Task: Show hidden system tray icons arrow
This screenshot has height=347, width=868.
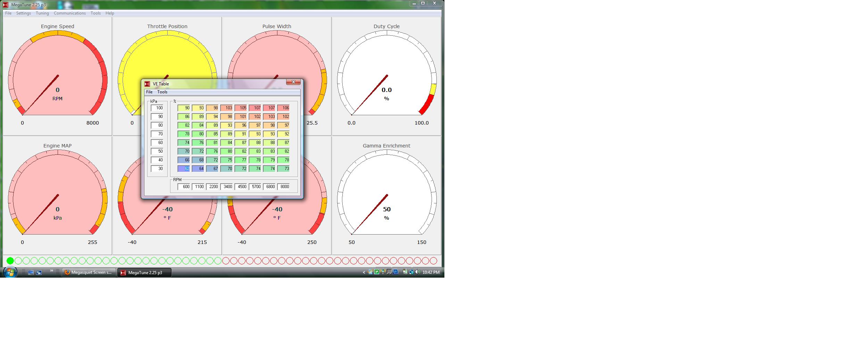Action: point(364,272)
